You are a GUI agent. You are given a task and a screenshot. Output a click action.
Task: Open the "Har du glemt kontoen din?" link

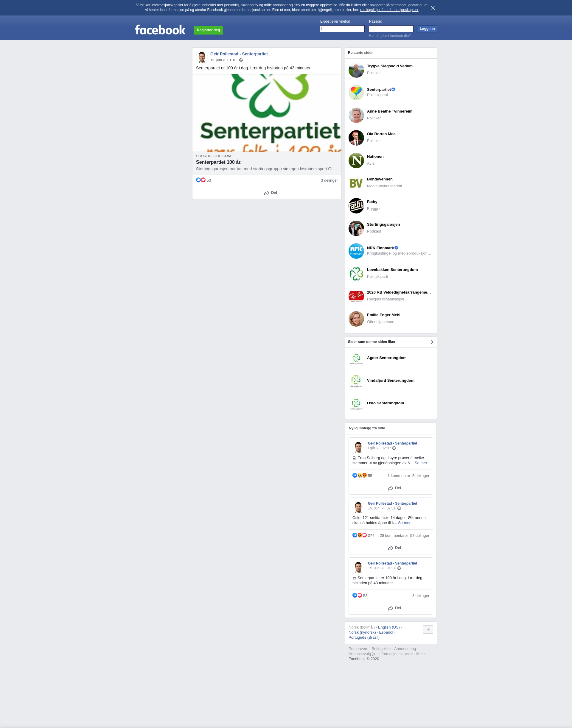click(389, 36)
